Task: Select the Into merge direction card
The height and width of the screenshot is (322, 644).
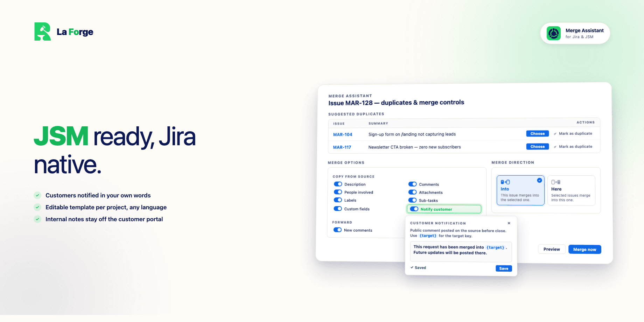Action: click(x=520, y=190)
